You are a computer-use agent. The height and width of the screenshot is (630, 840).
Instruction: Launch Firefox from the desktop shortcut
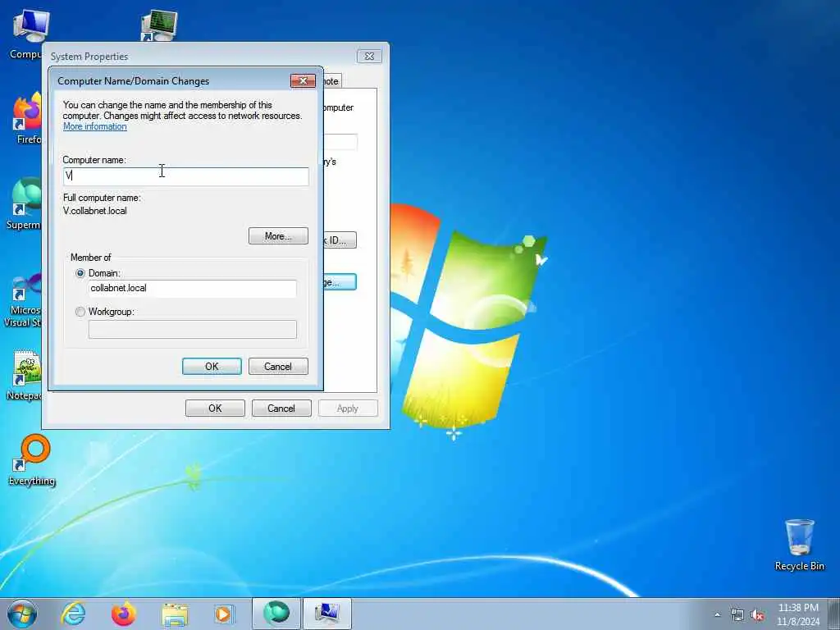pyautogui.click(x=27, y=118)
